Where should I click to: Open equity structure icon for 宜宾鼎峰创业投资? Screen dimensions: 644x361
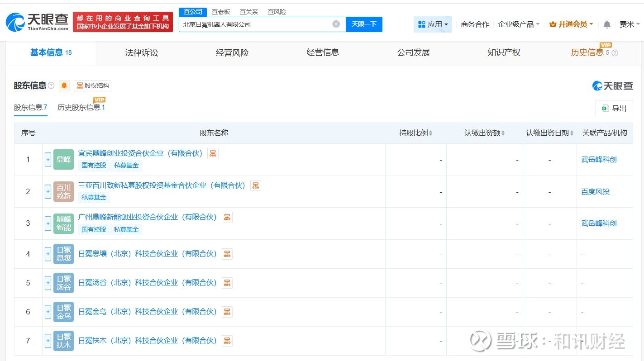213,153
